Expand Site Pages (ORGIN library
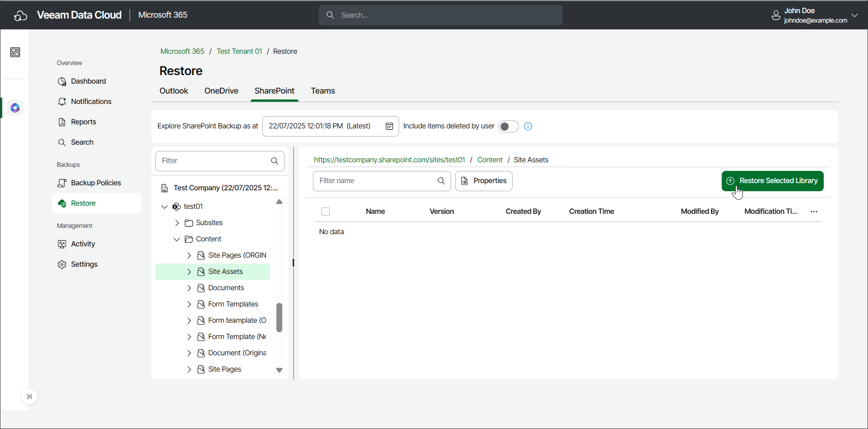868x429 pixels. [189, 255]
